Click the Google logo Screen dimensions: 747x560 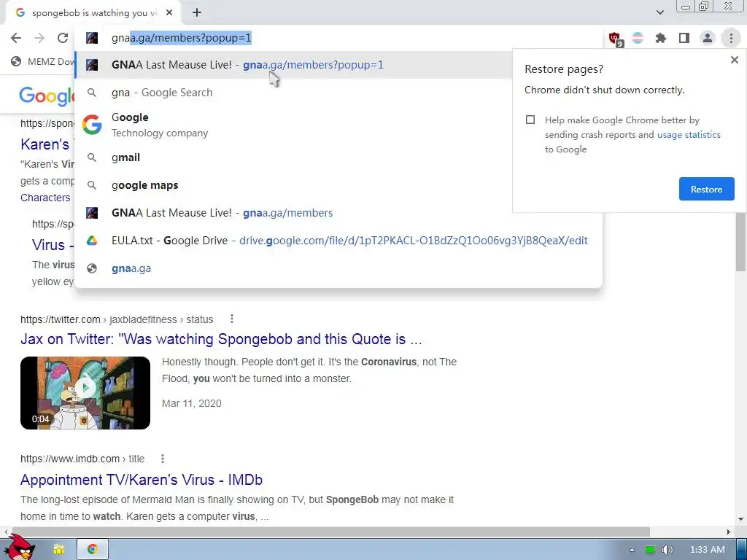pyautogui.click(x=47, y=96)
